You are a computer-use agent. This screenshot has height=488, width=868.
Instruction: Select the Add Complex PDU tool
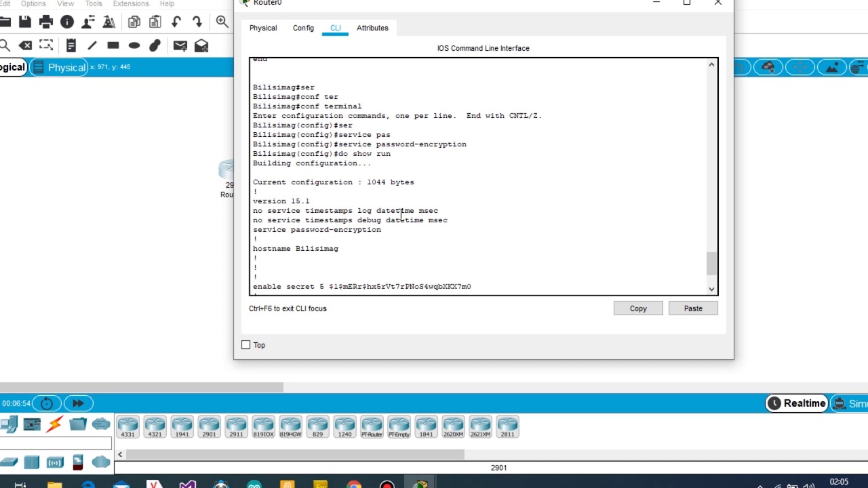[x=201, y=45]
